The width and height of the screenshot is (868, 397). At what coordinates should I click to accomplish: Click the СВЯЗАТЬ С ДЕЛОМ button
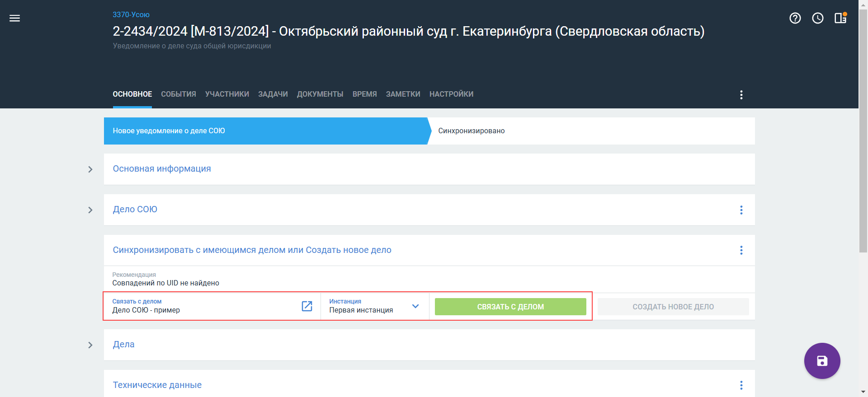(510, 307)
